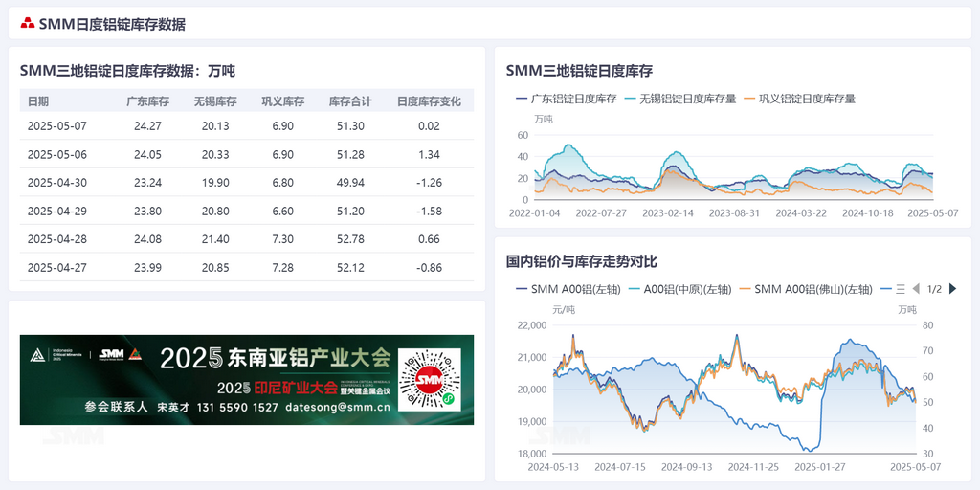This screenshot has height=490, width=980.
Task: Click the 1/2 legend page indicator
Action: coord(934,289)
